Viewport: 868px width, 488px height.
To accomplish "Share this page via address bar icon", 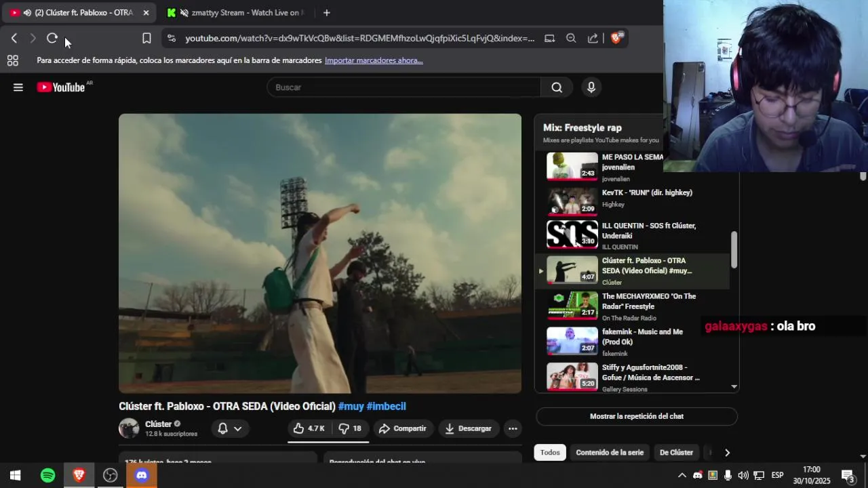I will click(593, 39).
